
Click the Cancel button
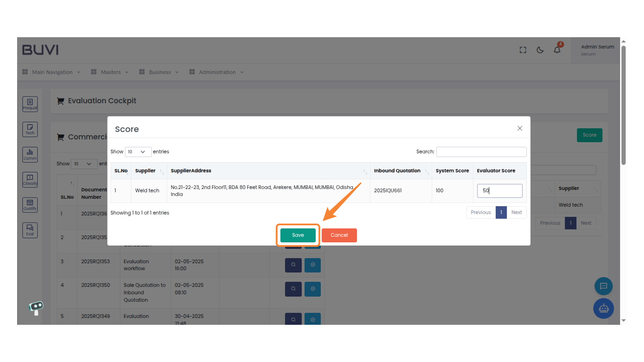pos(339,235)
